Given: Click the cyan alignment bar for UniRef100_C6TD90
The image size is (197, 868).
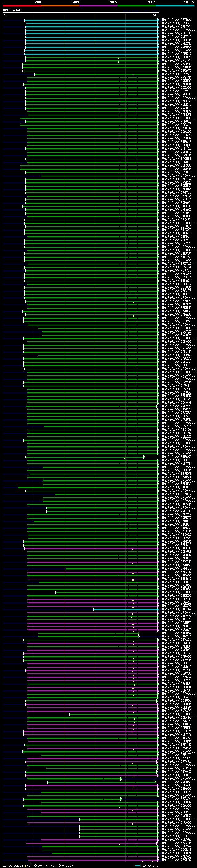Looking at the screenshot, I should (92, 20).
